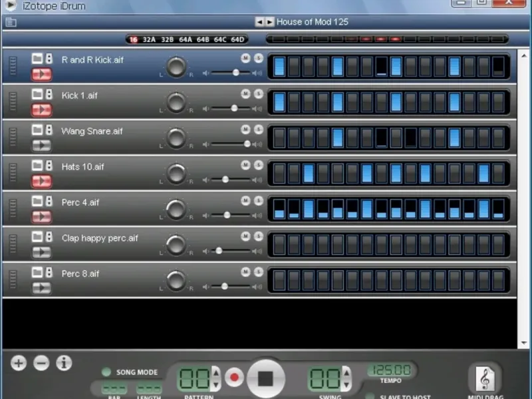Click the R and R Kick.aif channel name
Screen dimensions: 532x399
click(x=92, y=60)
